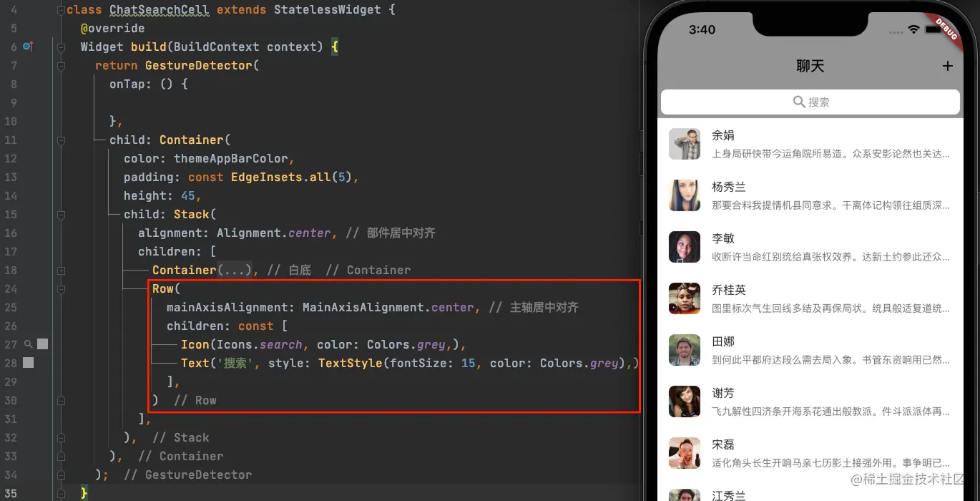Tap the Wi-Fi status icon on phone
Screen dimensions: 980x501
pos(913,29)
